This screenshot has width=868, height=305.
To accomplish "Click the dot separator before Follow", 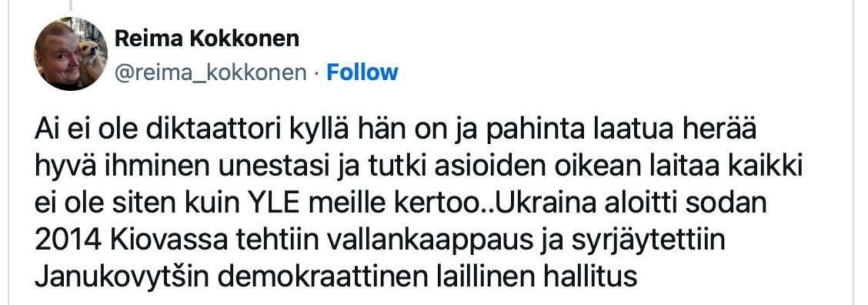I will coord(316,73).
